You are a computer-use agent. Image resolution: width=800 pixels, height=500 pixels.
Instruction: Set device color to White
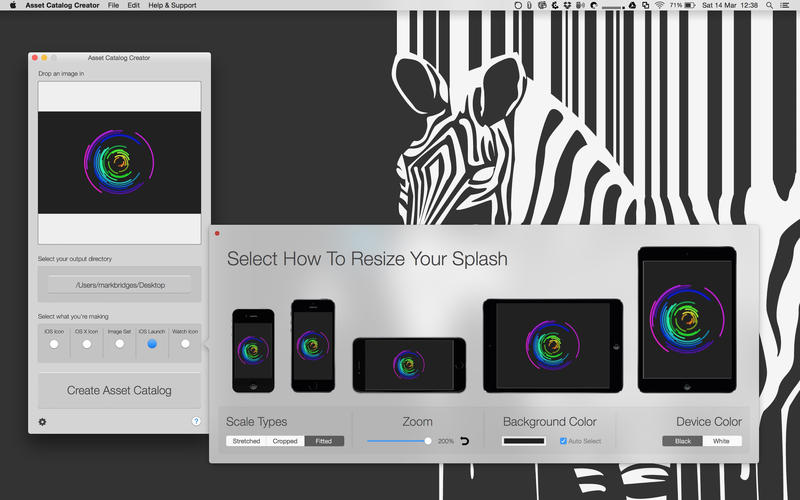(721, 441)
